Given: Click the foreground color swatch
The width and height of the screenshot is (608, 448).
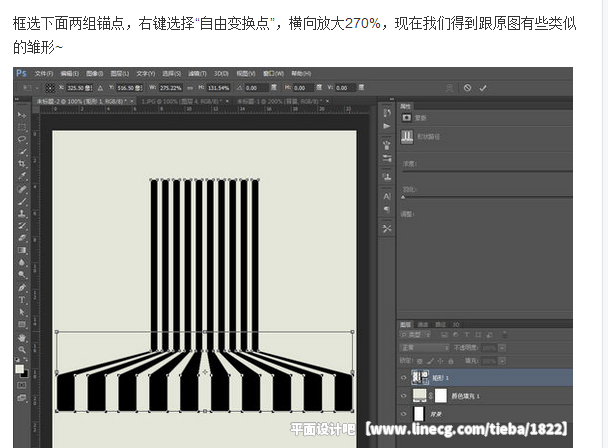Looking at the screenshot, I should pyautogui.click(x=19, y=369).
